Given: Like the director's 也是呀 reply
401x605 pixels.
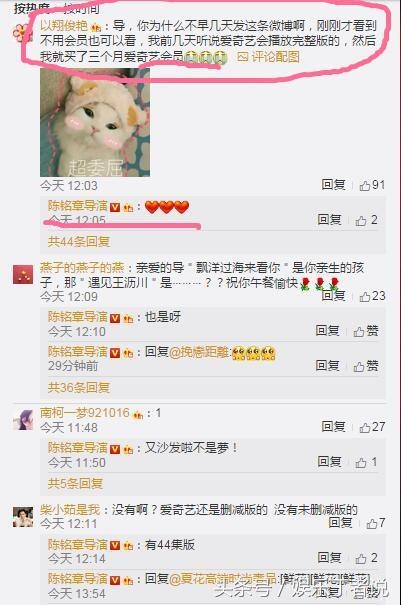Looking at the screenshot, I should [366, 331].
